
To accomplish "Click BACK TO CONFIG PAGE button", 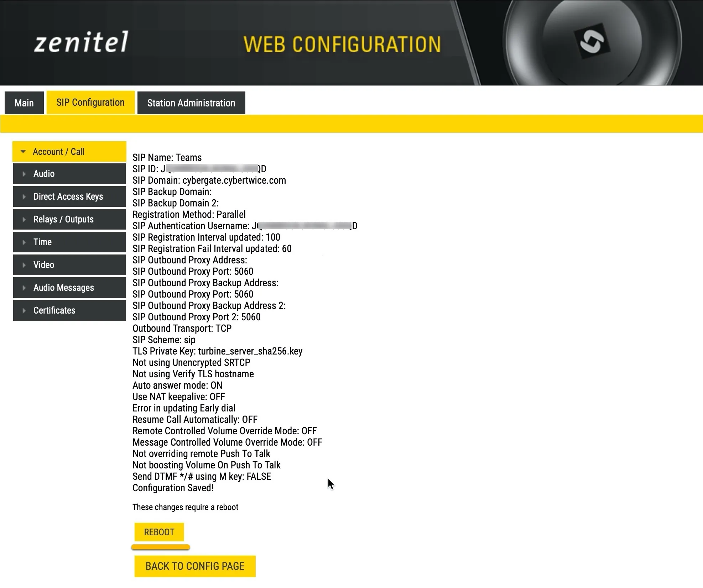I will tap(195, 566).
